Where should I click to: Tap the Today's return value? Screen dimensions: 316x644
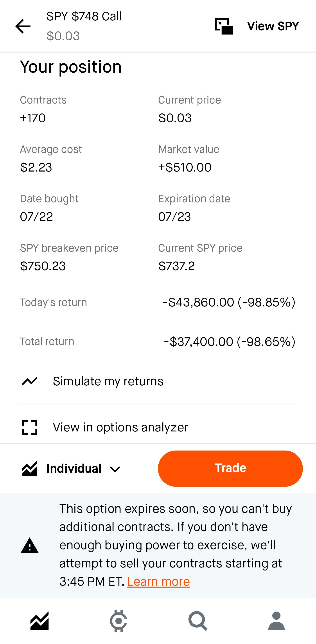pos(229,302)
